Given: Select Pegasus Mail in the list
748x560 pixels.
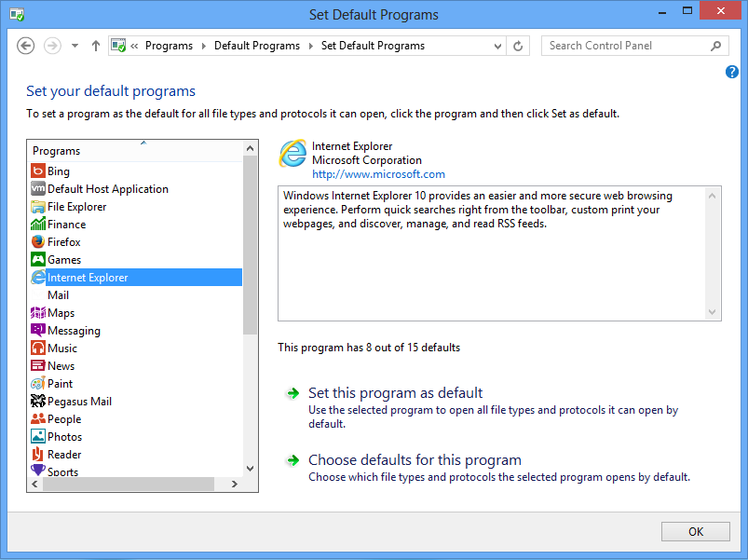Looking at the screenshot, I should 79,402.
